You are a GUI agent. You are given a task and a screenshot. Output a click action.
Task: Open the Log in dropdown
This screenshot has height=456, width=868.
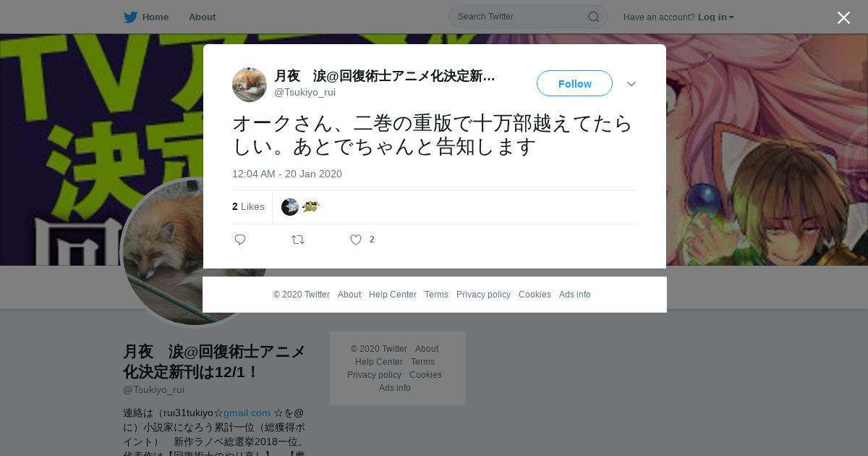point(716,17)
